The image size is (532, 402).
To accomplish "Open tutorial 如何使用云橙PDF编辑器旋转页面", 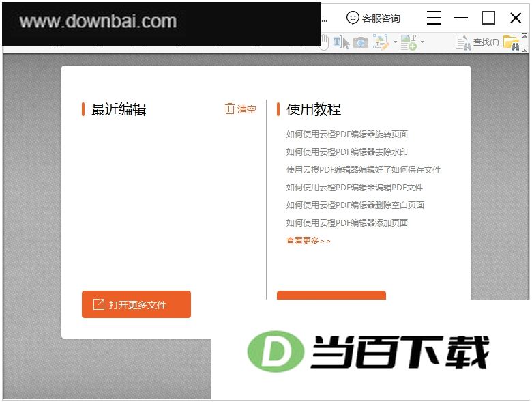I will (346, 134).
